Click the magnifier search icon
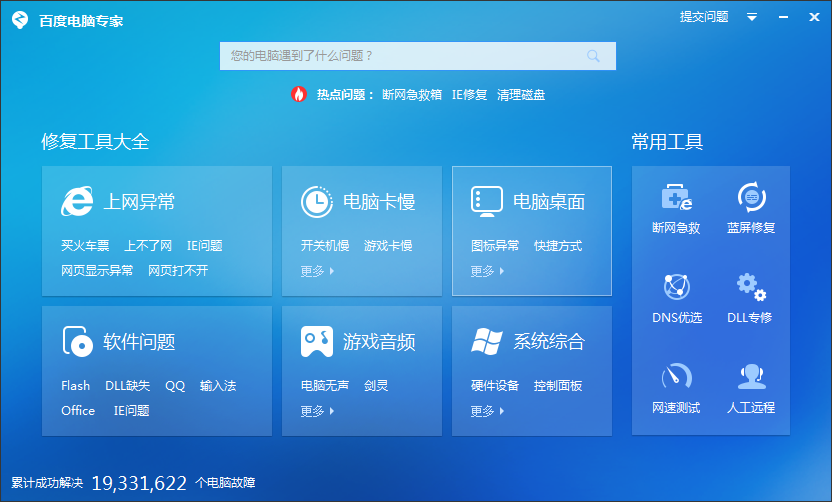Image resolution: width=832 pixels, height=502 pixels. tap(594, 56)
